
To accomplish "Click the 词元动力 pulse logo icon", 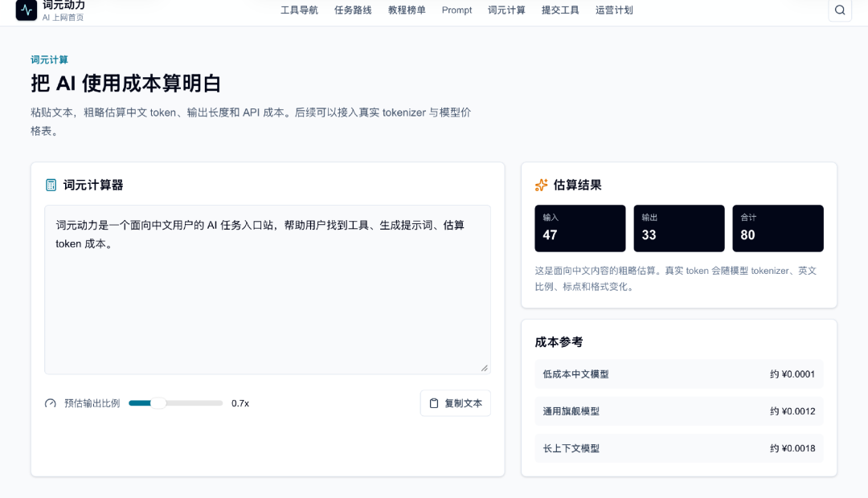I will [x=26, y=10].
